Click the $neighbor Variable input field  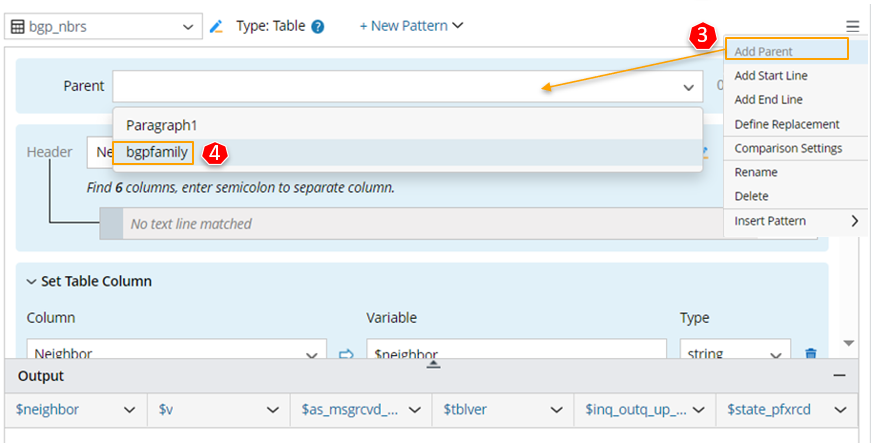515,353
